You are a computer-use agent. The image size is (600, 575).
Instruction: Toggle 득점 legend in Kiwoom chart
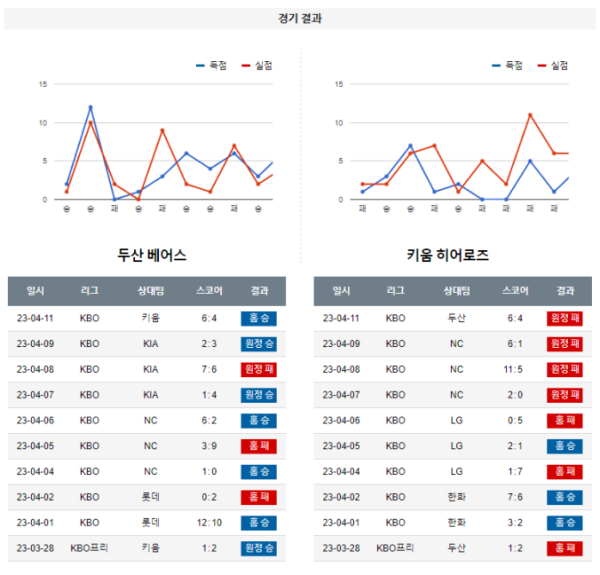tap(507, 65)
